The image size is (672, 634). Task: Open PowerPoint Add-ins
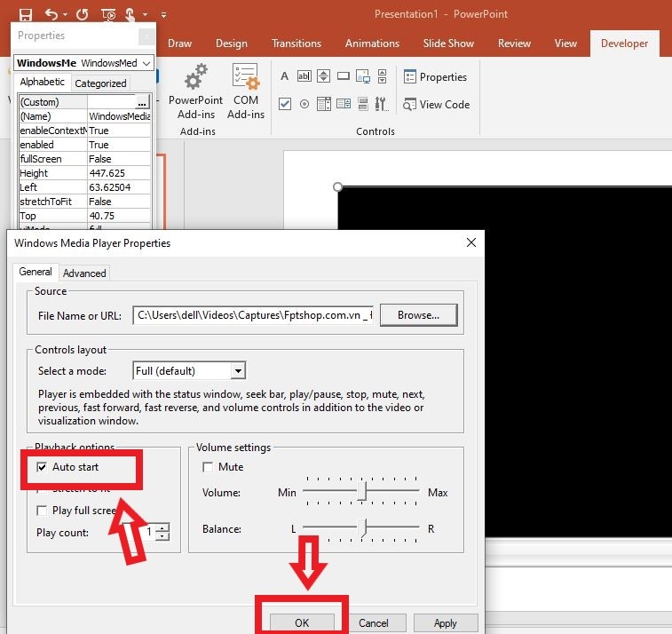[x=196, y=91]
